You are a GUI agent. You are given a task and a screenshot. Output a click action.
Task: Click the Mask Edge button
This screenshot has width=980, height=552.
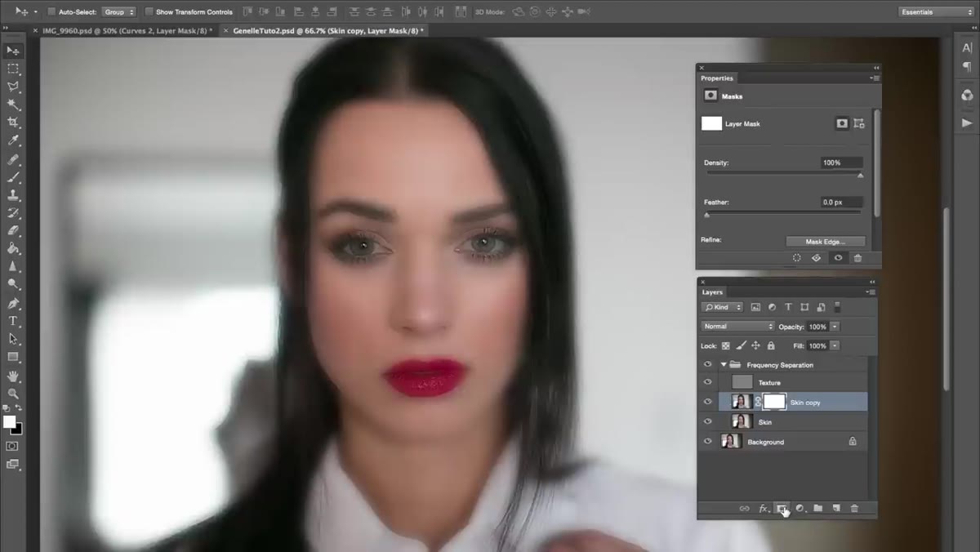click(825, 242)
